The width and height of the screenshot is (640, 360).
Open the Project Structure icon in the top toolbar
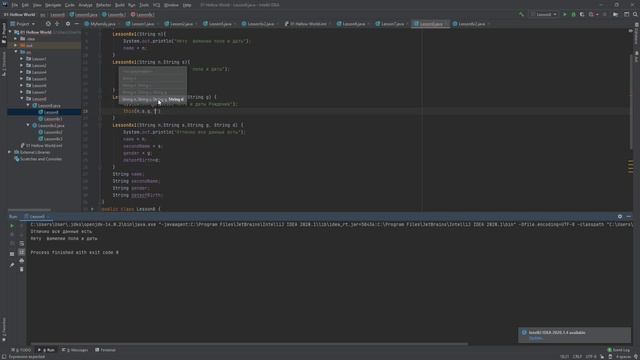click(x=616, y=14)
